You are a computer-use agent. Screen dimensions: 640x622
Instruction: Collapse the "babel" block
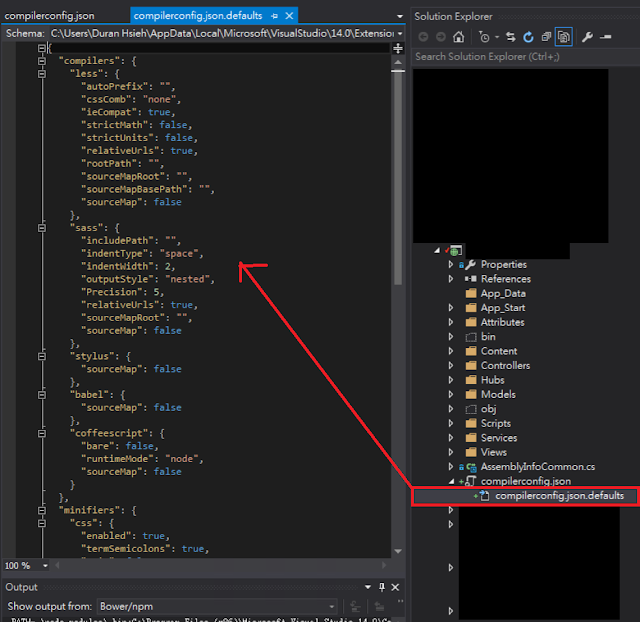pos(42,395)
